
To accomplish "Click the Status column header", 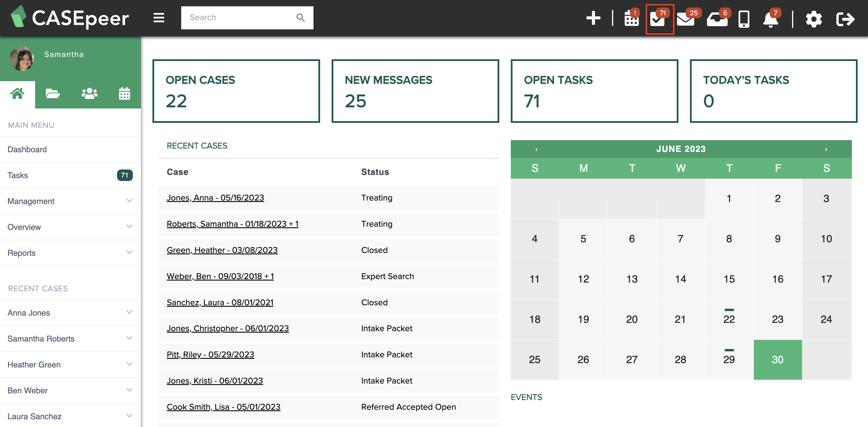I will (375, 172).
